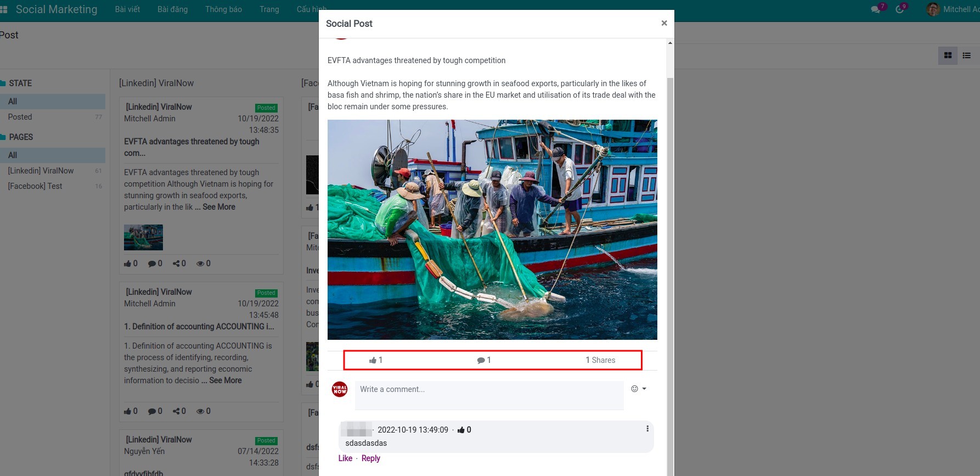Click the Nguyễn Yến author name
This screenshot has width=980, height=476.
[144, 451]
